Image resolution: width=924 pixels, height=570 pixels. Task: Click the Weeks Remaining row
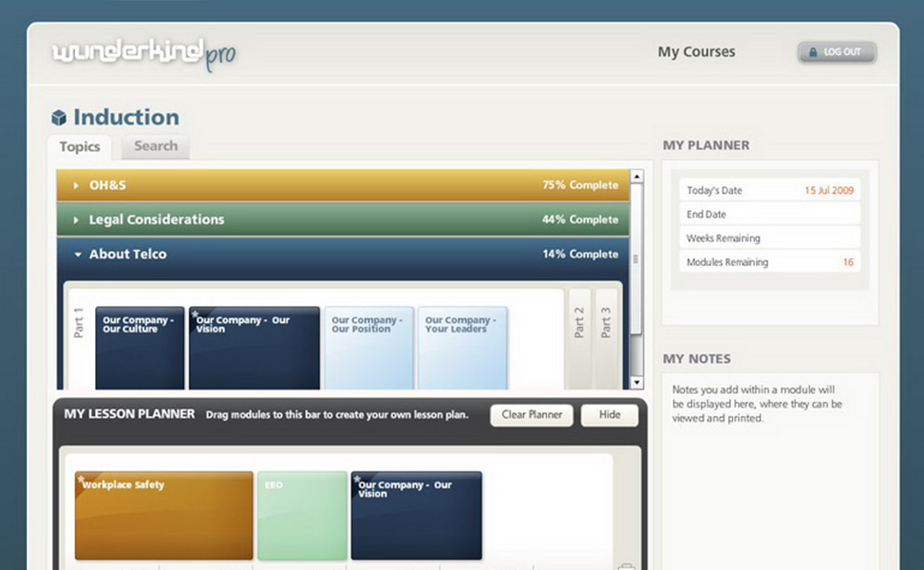[769, 238]
